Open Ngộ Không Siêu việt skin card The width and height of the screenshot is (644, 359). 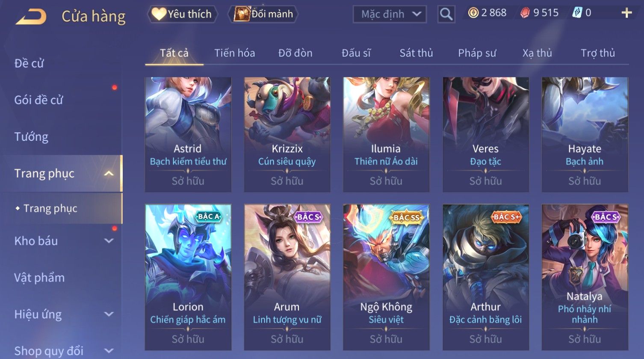coord(386,277)
